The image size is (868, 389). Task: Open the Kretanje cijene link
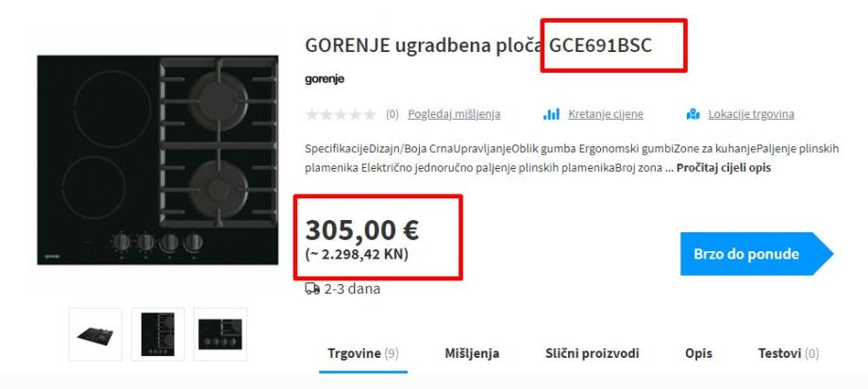tap(606, 114)
